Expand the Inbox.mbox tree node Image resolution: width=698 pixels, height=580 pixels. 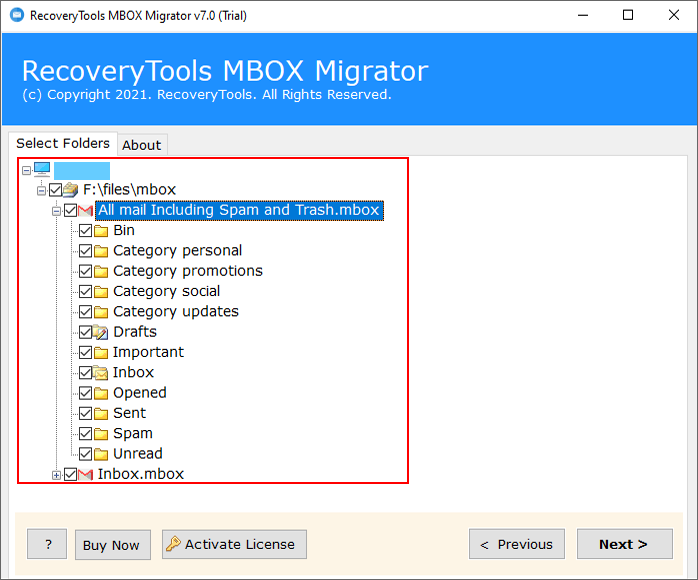[x=57, y=475]
